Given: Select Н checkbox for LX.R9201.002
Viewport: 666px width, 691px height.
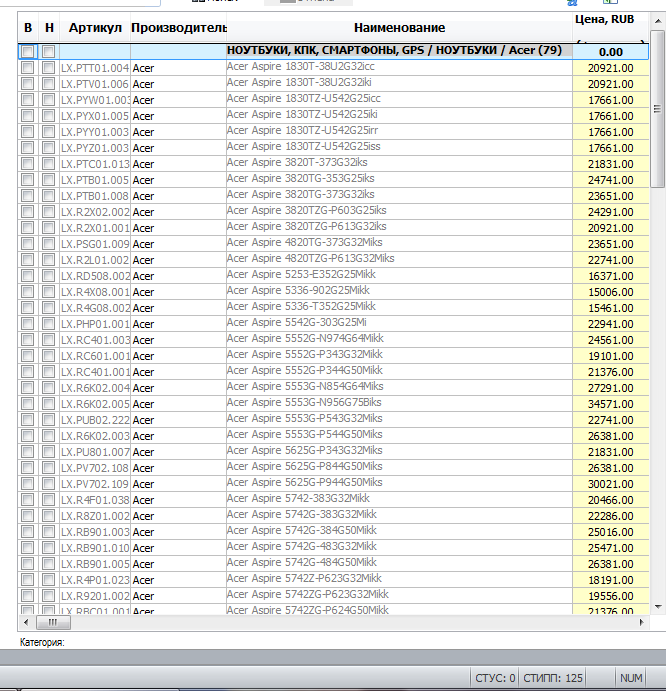Looking at the screenshot, I should (x=48, y=596).
